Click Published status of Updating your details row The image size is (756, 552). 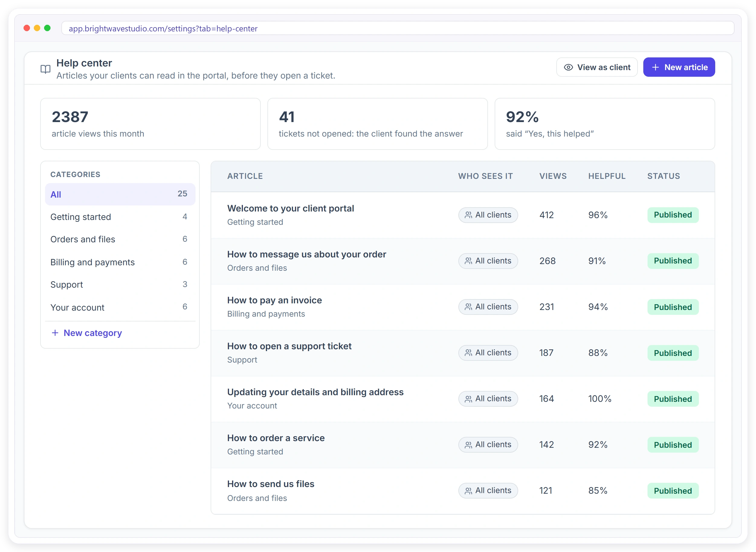(673, 399)
